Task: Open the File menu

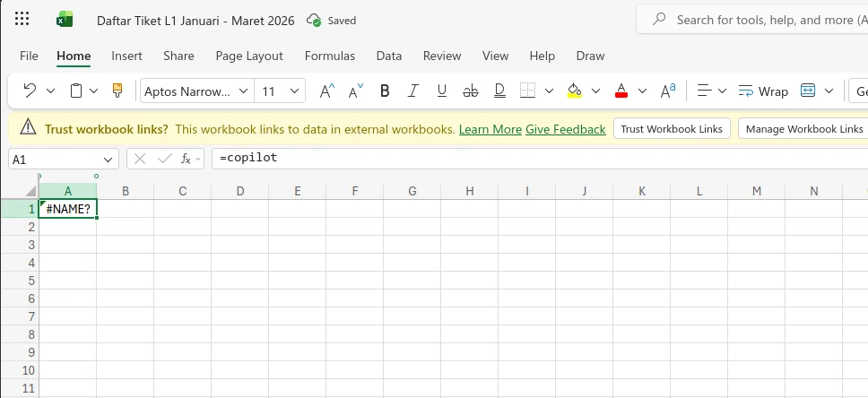Action: pyautogui.click(x=29, y=56)
